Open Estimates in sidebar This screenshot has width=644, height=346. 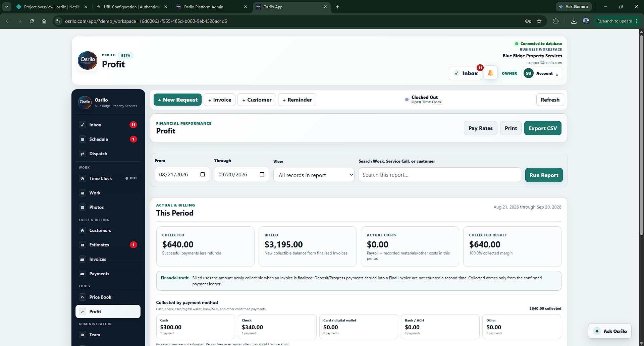pyautogui.click(x=108, y=245)
